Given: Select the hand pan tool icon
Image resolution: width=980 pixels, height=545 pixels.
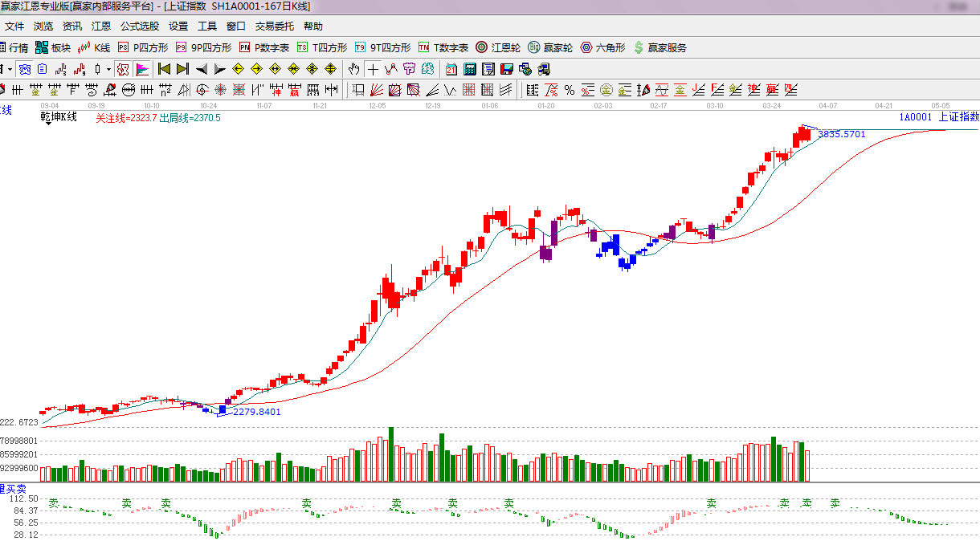Looking at the screenshot, I should tap(353, 69).
